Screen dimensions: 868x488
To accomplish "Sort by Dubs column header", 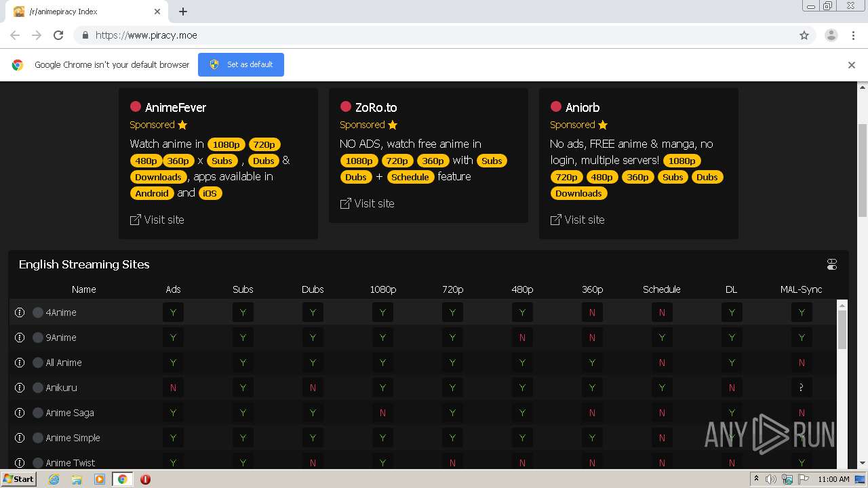I will point(313,289).
